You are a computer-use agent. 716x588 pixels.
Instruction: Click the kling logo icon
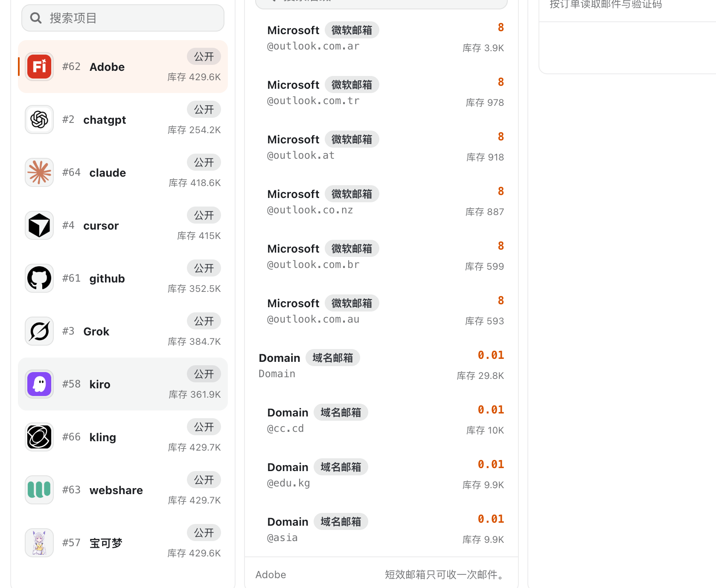[39, 437]
